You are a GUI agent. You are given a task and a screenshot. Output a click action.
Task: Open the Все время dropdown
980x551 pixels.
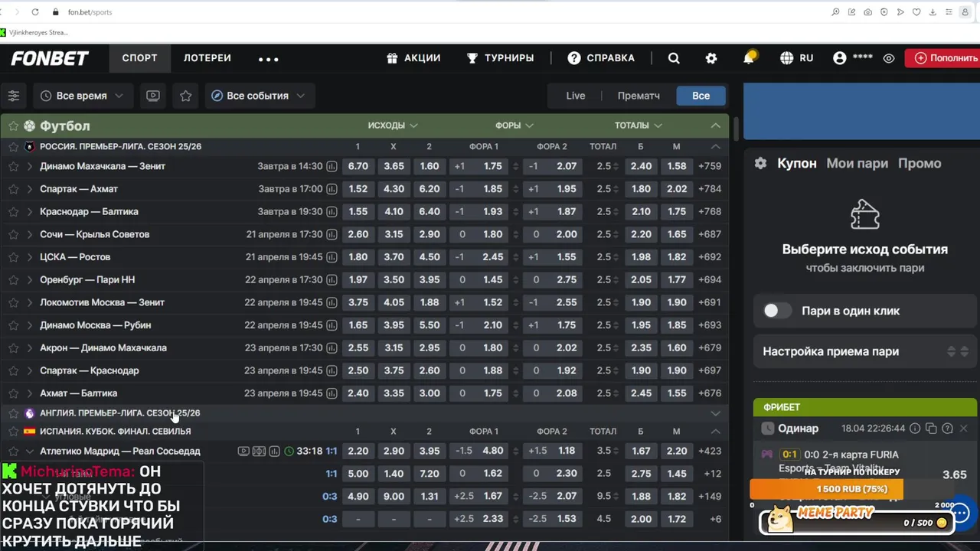(81, 96)
